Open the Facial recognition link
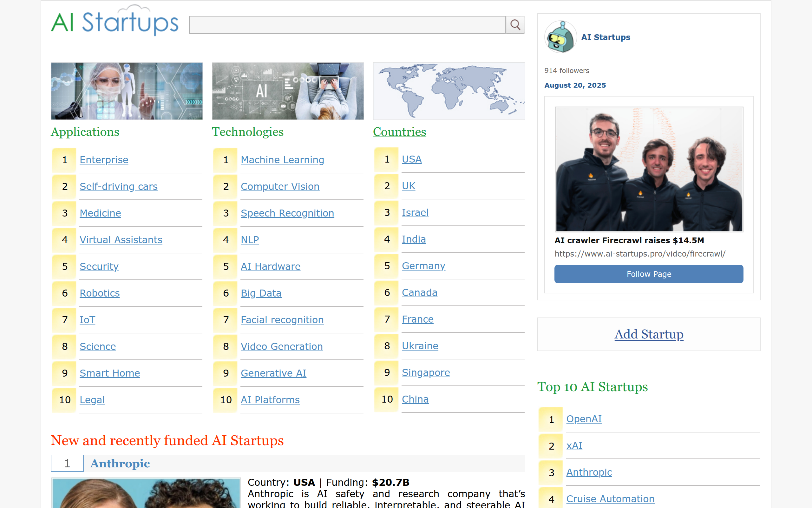The height and width of the screenshot is (508, 812). [x=282, y=320]
